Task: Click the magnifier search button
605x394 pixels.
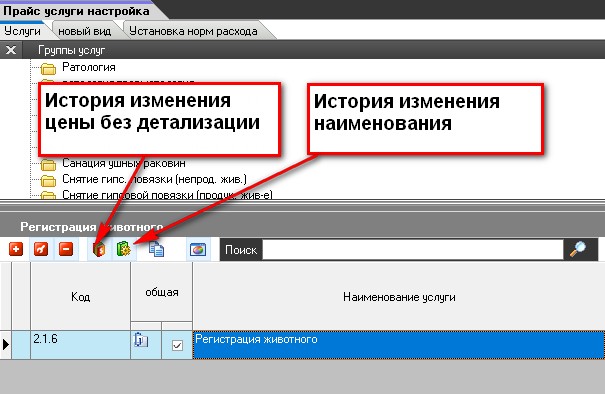Action: [x=578, y=250]
